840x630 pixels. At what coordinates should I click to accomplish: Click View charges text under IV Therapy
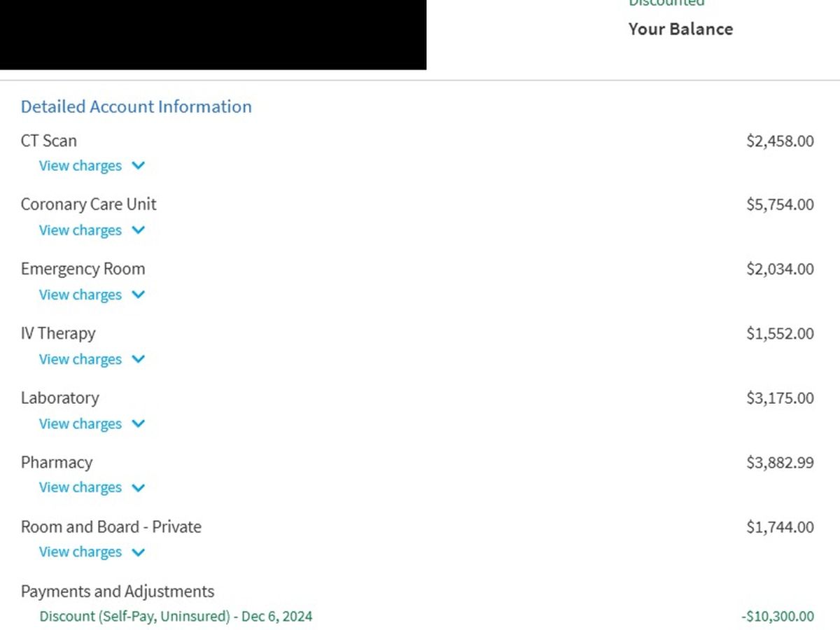80,359
